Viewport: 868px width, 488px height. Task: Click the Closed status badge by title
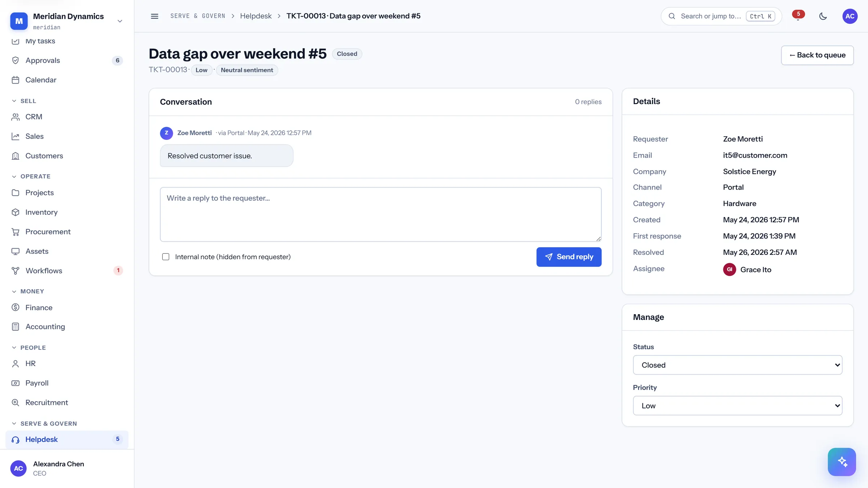tap(347, 54)
